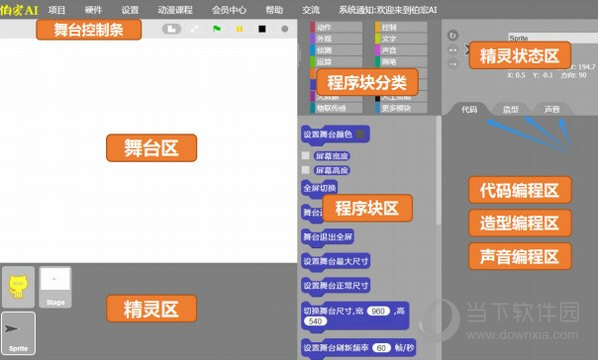Open the 动漫课程 menu
The image size is (598, 360).
(175, 10)
